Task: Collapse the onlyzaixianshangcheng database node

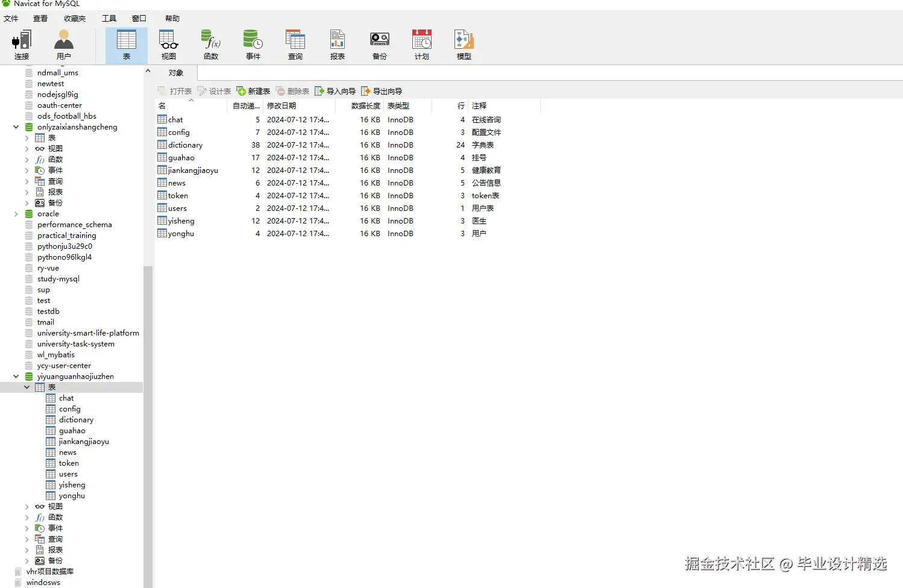Action: (16, 127)
